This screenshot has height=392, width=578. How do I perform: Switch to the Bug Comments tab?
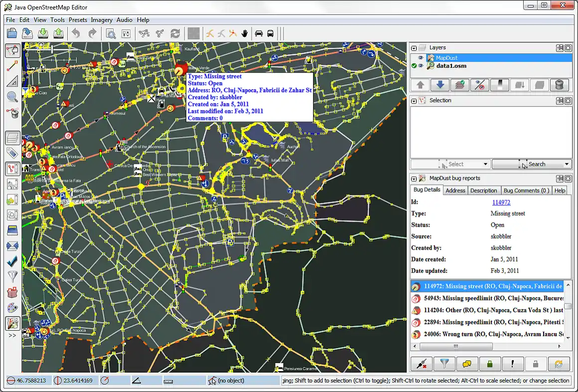point(526,190)
